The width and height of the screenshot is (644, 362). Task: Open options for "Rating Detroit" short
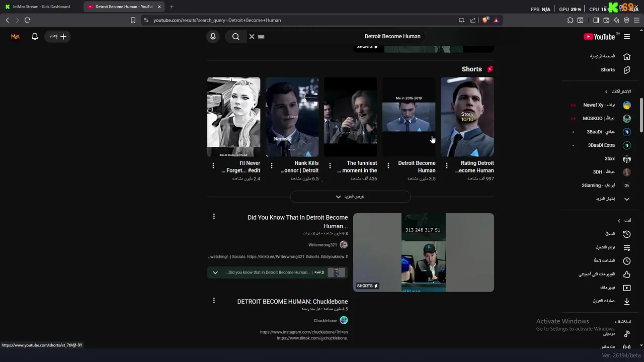(x=447, y=165)
